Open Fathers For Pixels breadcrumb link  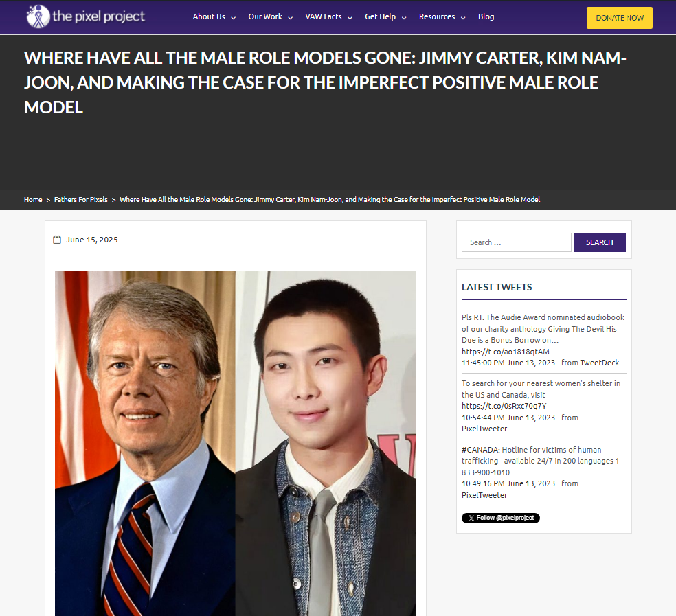click(80, 200)
